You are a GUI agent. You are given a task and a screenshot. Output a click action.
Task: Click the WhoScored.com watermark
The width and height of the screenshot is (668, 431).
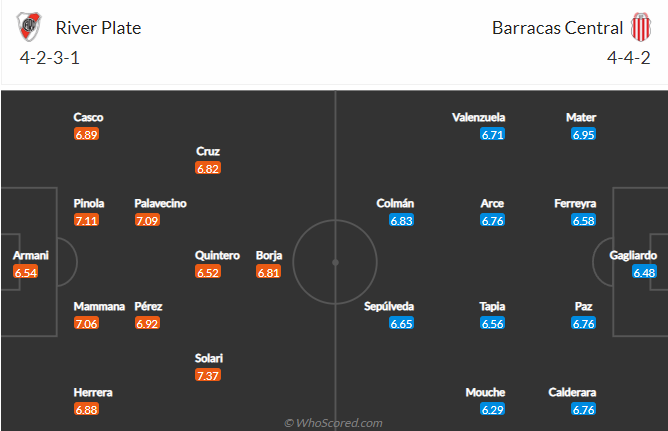[x=333, y=423]
